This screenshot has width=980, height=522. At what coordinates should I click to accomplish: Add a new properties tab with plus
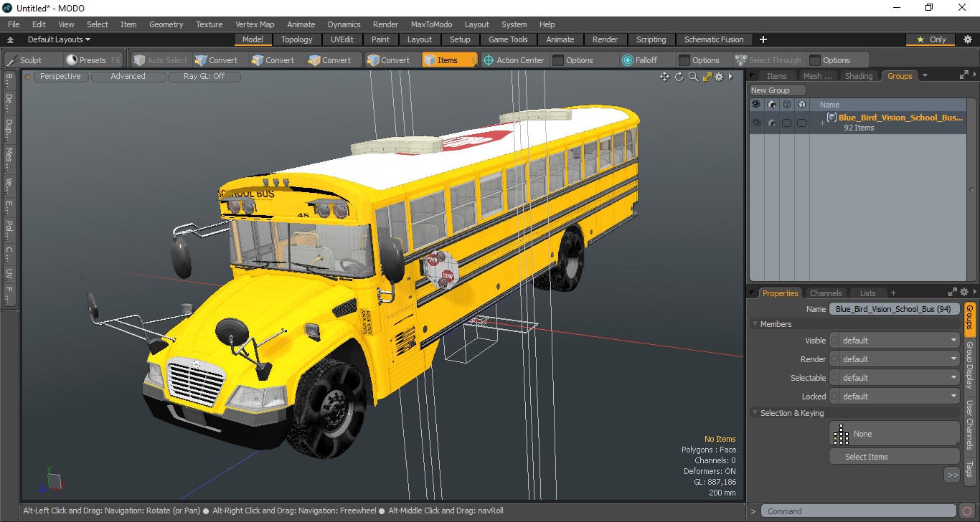[x=893, y=293]
